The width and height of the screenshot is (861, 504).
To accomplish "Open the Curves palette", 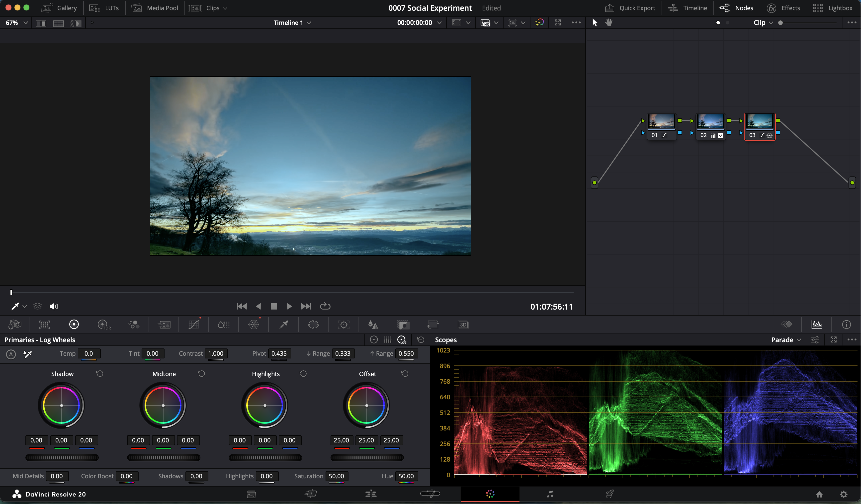I will tap(194, 324).
